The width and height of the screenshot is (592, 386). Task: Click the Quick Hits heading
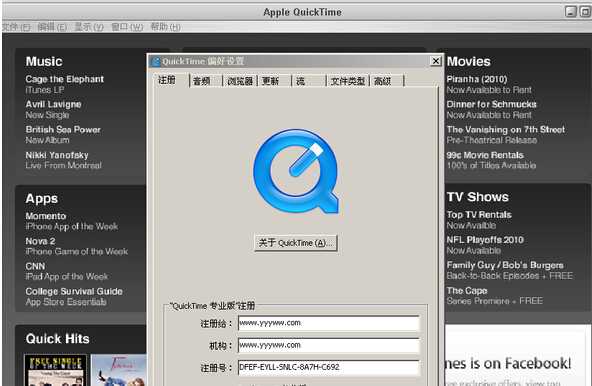[57, 339]
